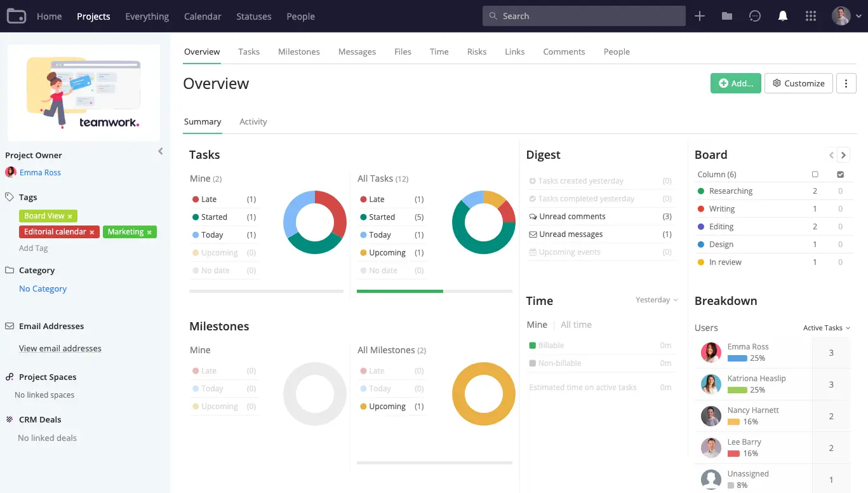The height and width of the screenshot is (493, 868).
Task: Switch to the Milestones tab
Action: click(x=299, y=51)
